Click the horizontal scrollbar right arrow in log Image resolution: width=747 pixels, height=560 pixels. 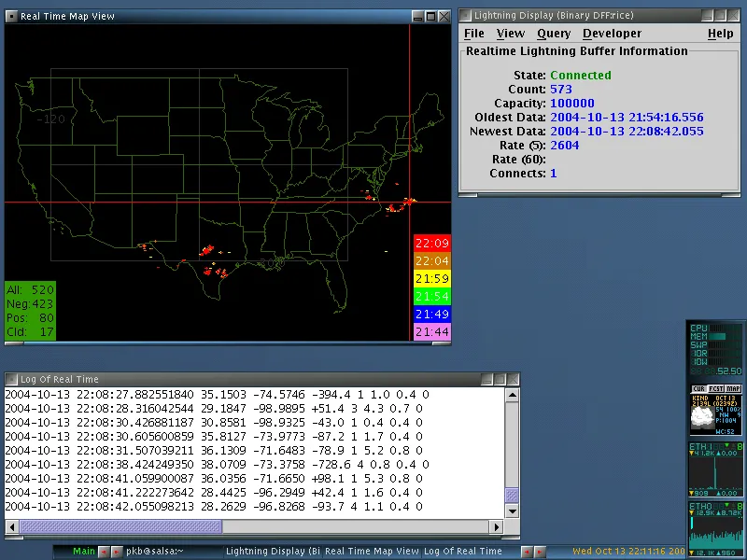point(497,526)
